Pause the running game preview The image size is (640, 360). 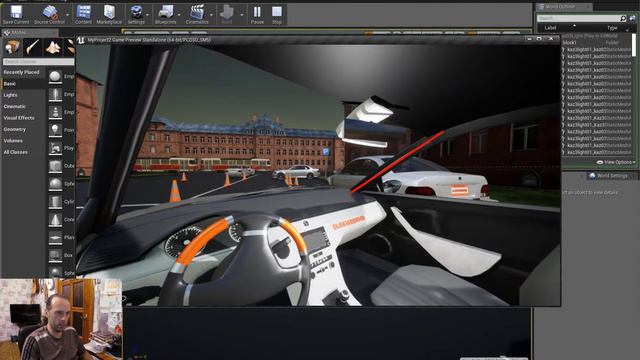(x=257, y=14)
